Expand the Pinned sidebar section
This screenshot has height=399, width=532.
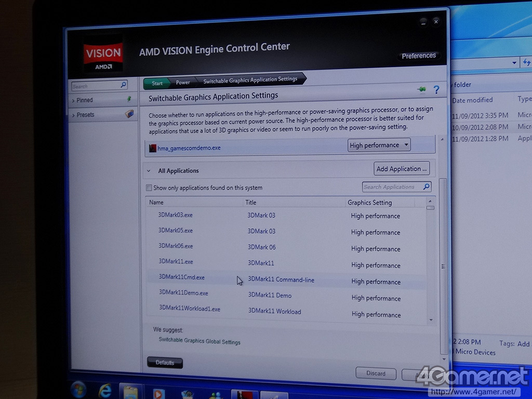[x=73, y=100]
